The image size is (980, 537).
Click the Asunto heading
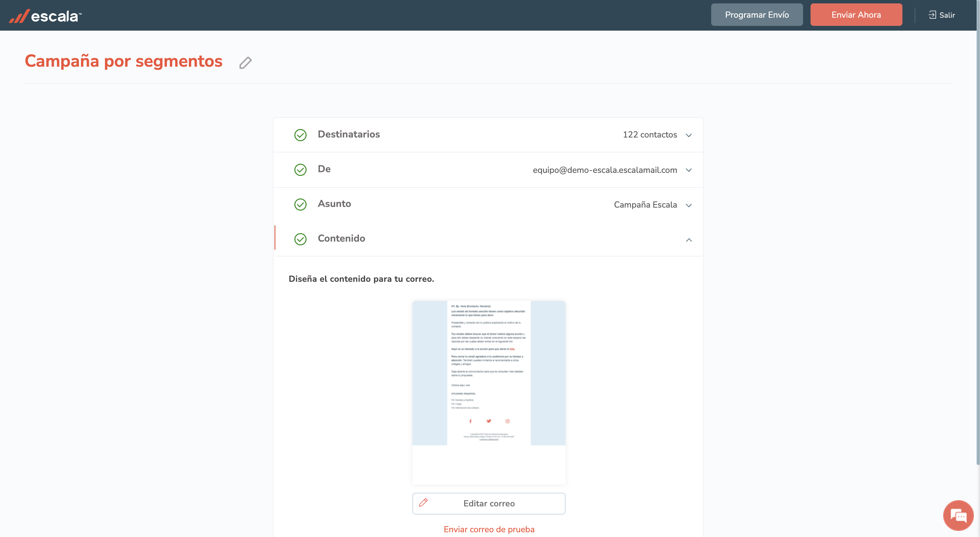[334, 204]
